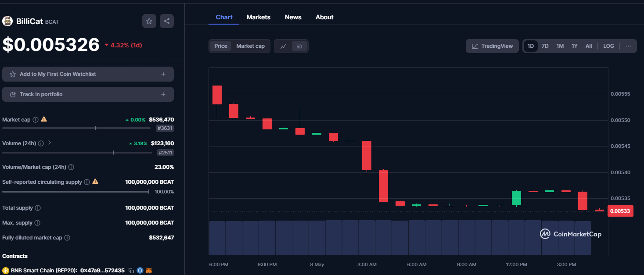
Task: Click plus icon on watchlist button
Action: 163,74
